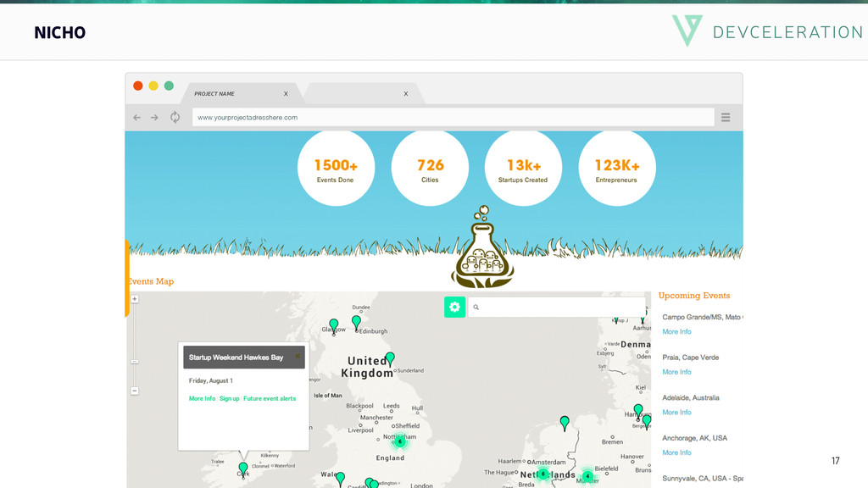This screenshot has width=868, height=488.
Task: Click the 123K+ Entrepreneurs circle
Action: pos(617,168)
